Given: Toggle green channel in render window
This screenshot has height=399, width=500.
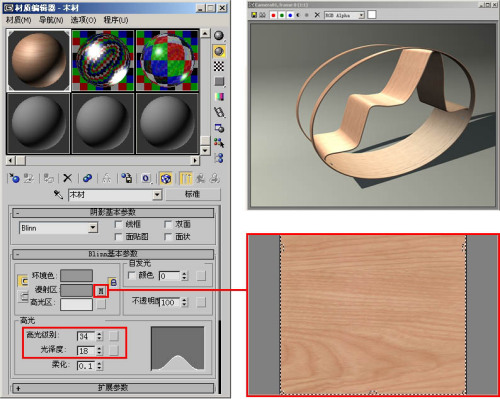Looking at the screenshot, I should pyautogui.click(x=282, y=15).
